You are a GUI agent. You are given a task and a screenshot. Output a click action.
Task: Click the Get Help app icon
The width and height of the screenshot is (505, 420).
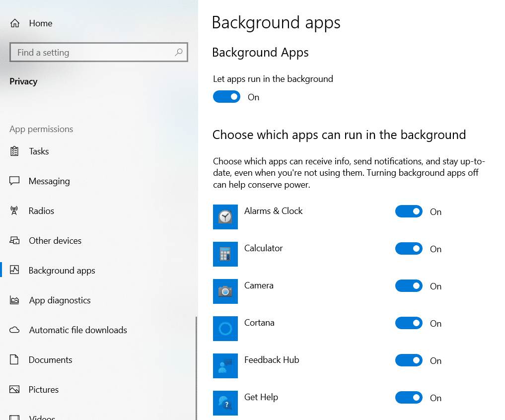(x=225, y=403)
